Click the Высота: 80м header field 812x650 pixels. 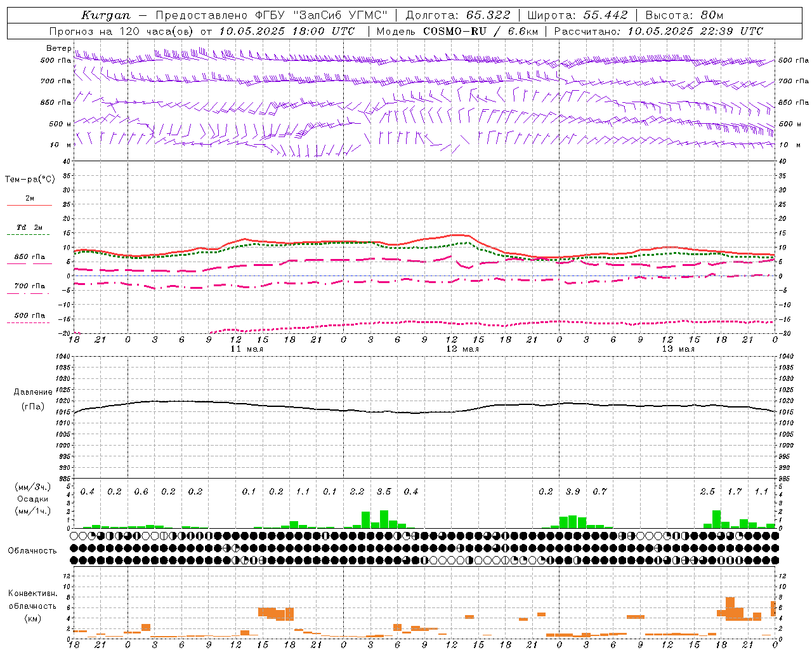click(x=684, y=15)
